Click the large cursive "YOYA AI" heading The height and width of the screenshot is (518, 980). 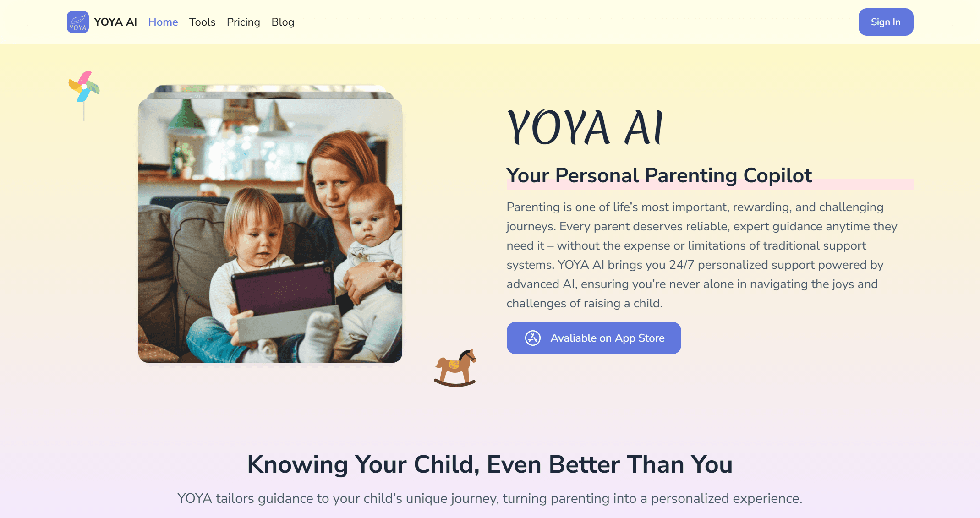[585, 128]
